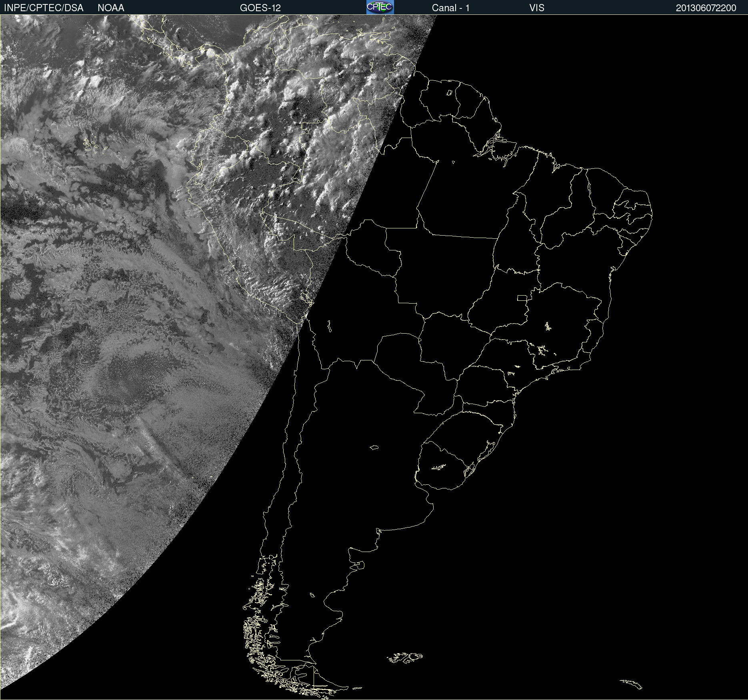This screenshot has width=748, height=700.
Task: Click the NOAA label in header
Action: point(111,8)
